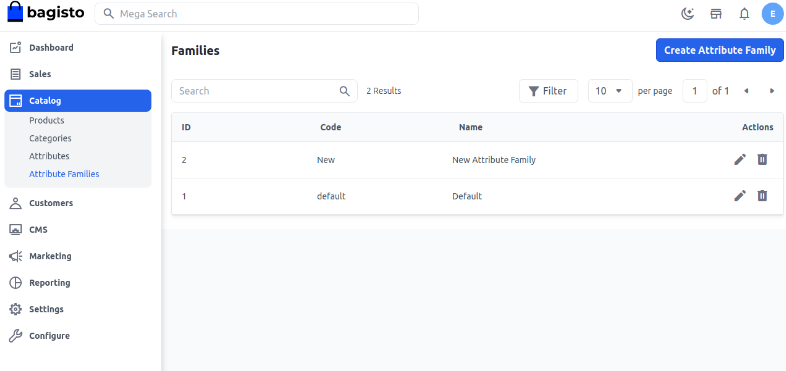Delete the New Attribute Family row
This screenshot has height=371, width=786.
762,160
